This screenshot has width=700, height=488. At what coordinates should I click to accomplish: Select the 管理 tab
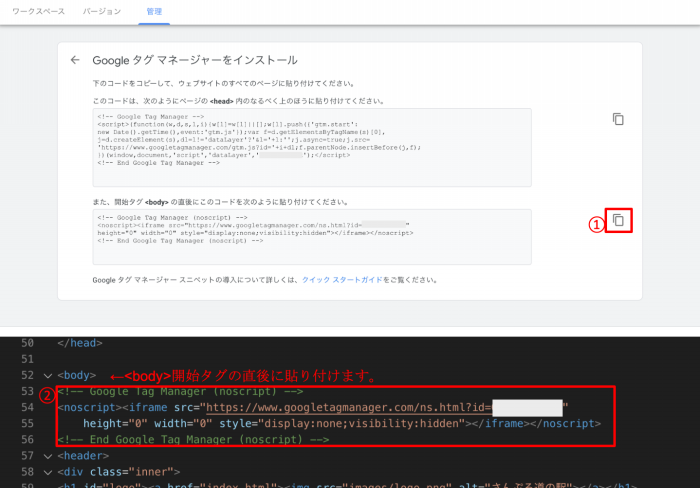point(154,12)
